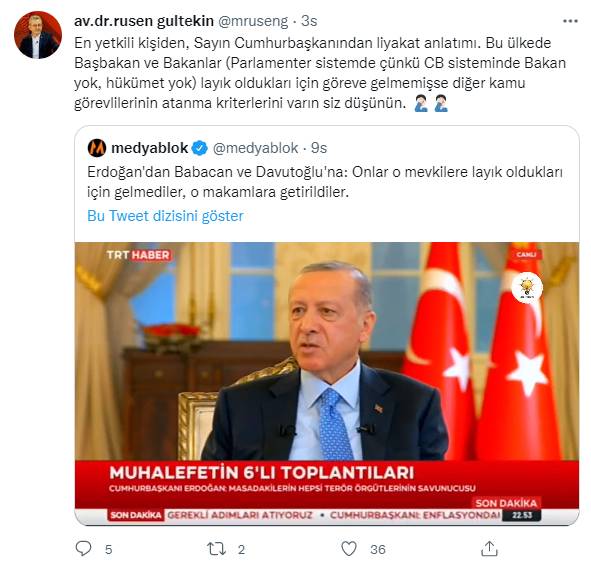Open the TRT Haber video thumbnail
This screenshot has width=591, height=569.
click(x=327, y=383)
